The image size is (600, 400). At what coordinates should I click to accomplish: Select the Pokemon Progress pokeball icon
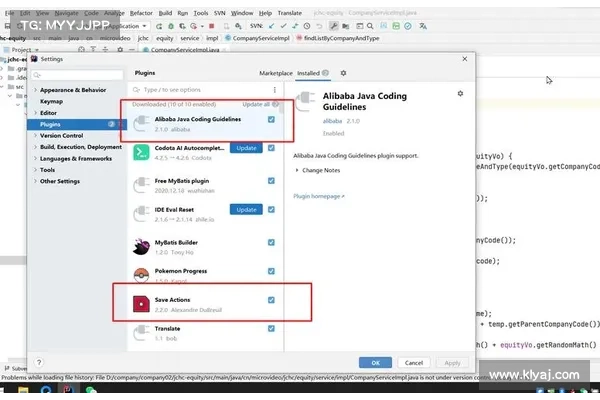141,275
